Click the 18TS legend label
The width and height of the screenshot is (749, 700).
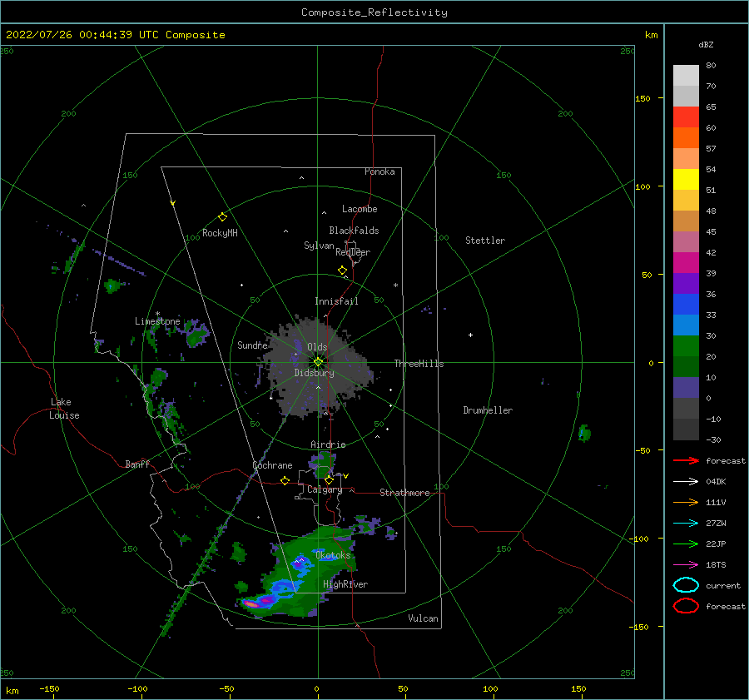[716, 565]
